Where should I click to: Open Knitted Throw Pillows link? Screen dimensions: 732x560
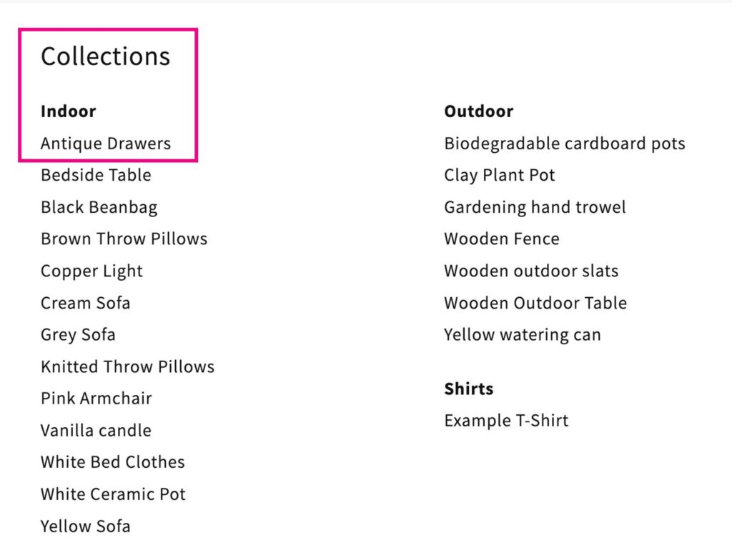click(127, 367)
